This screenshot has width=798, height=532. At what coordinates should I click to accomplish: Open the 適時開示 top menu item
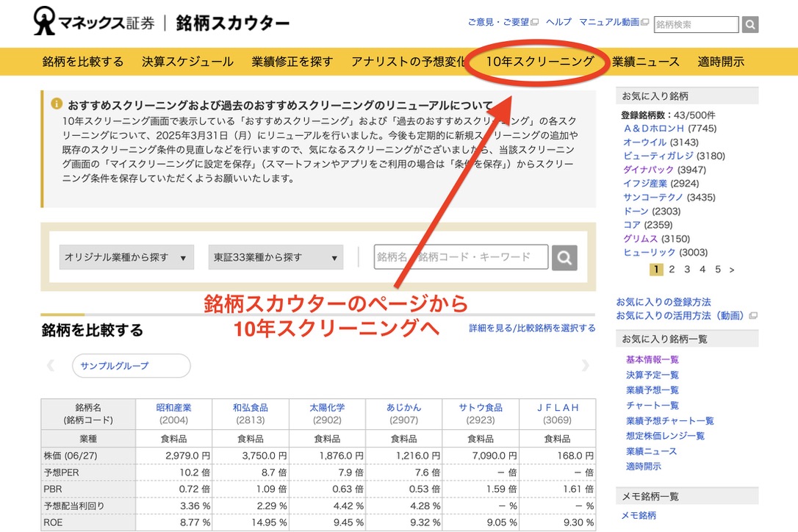[x=721, y=62]
